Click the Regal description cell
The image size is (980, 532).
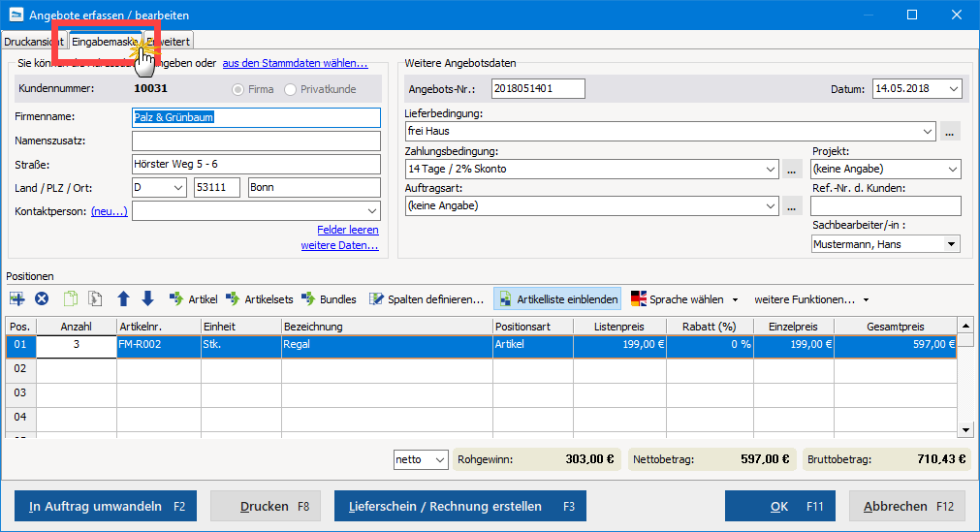click(387, 346)
